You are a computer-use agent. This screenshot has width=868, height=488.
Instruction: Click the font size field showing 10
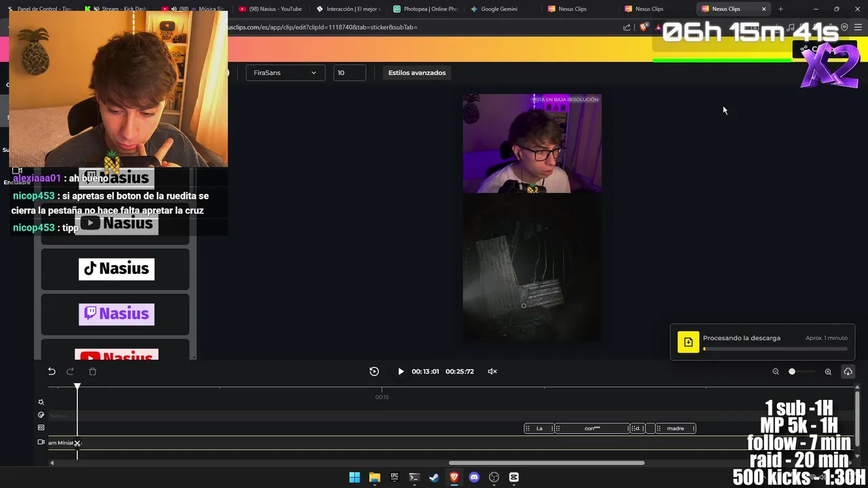click(x=350, y=73)
